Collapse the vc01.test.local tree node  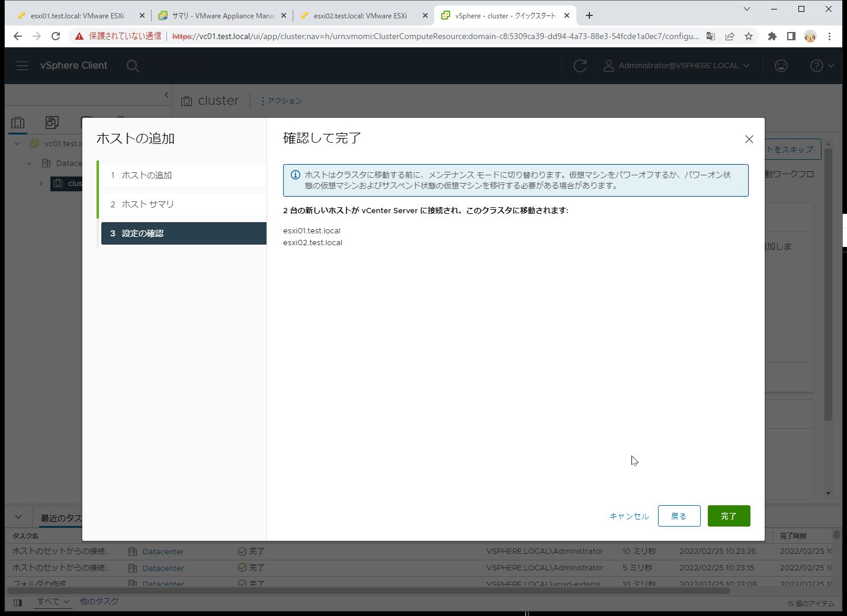point(17,144)
